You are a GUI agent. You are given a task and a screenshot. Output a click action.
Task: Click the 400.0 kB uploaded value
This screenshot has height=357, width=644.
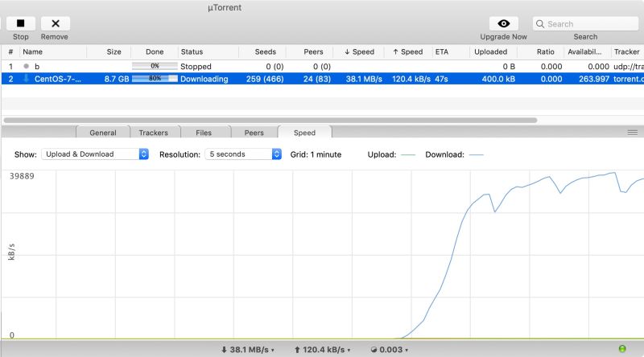click(498, 79)
